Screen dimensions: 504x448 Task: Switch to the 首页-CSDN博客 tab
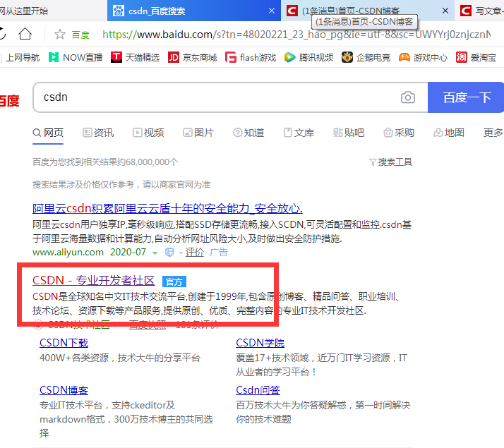[368, 11]
